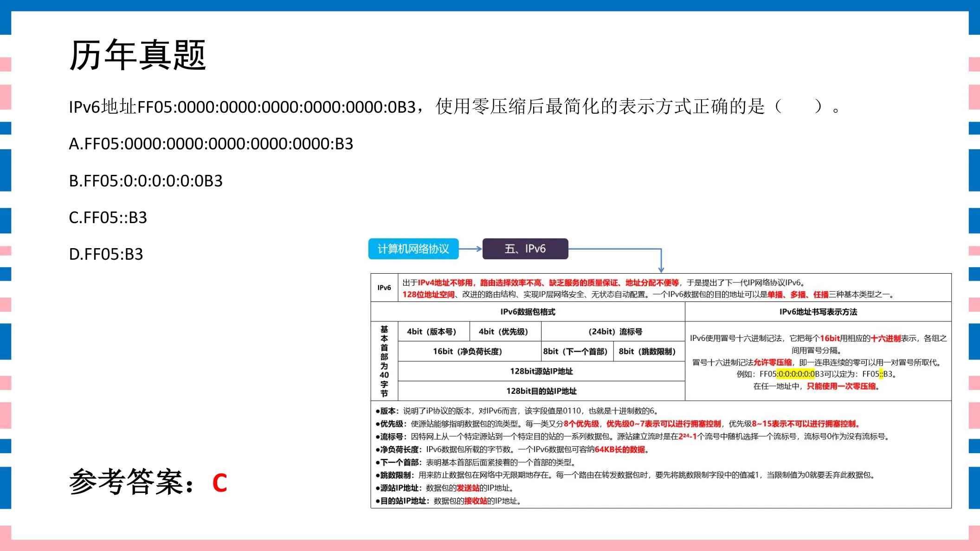Click the '历年真题' slide title
The image size is (980, 551).
click(x=137, y=55)
